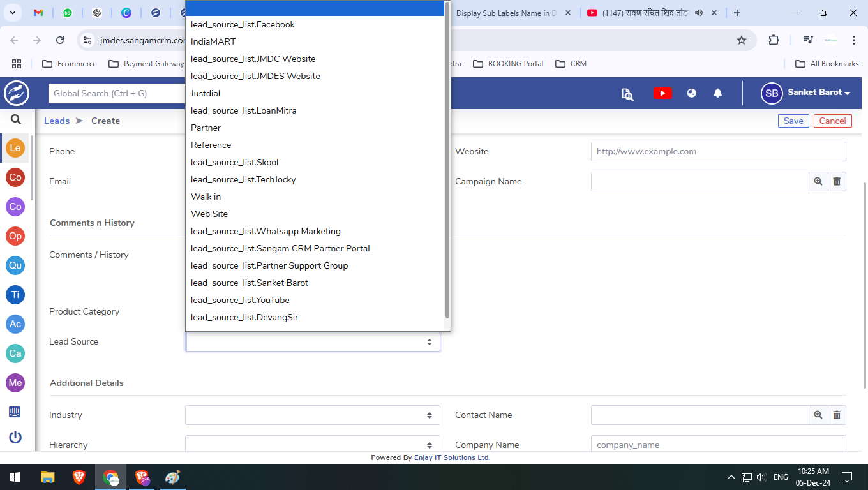View site information icon in address bar
Viewport: 868px width, 490px height.
tap(87, 40)
